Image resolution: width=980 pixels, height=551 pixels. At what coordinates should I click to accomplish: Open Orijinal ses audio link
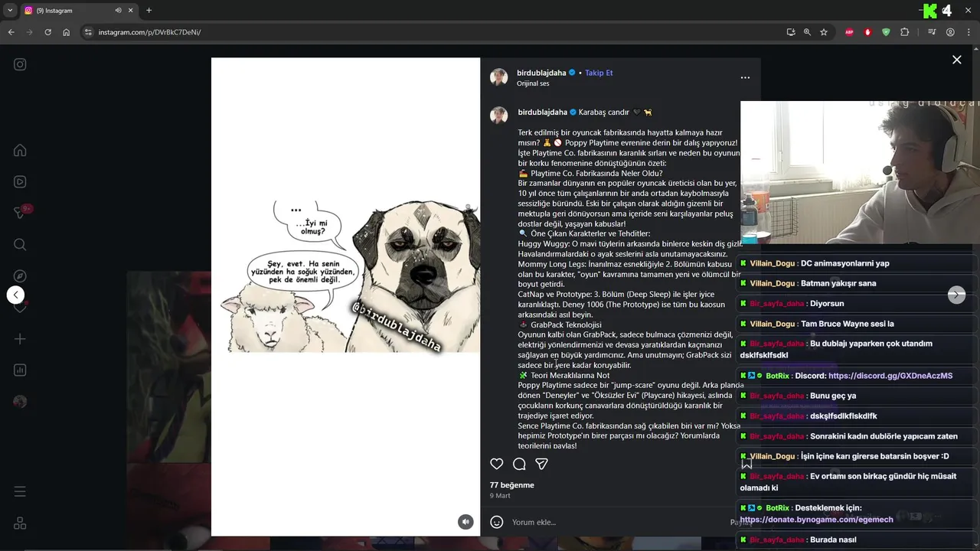[x=533, y=83]
